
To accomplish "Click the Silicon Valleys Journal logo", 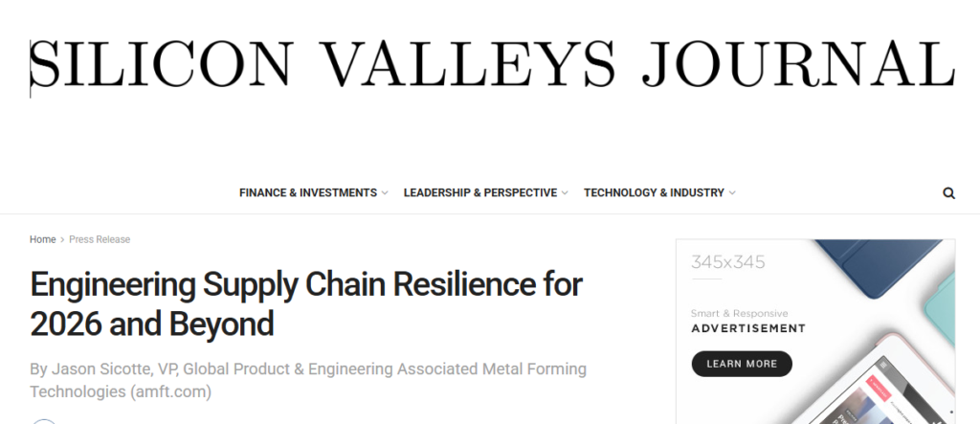I will (x=492, y=63).
